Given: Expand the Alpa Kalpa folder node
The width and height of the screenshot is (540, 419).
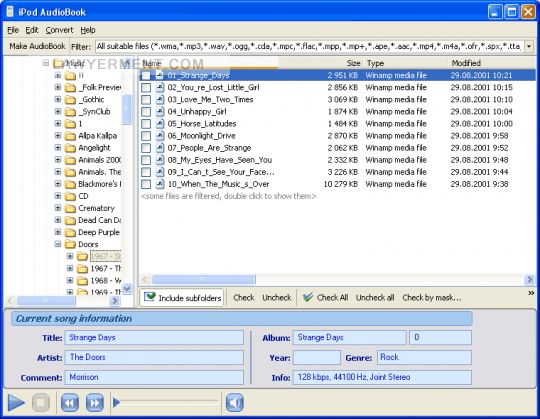Looking at the screenshot, I should [58, 136].
